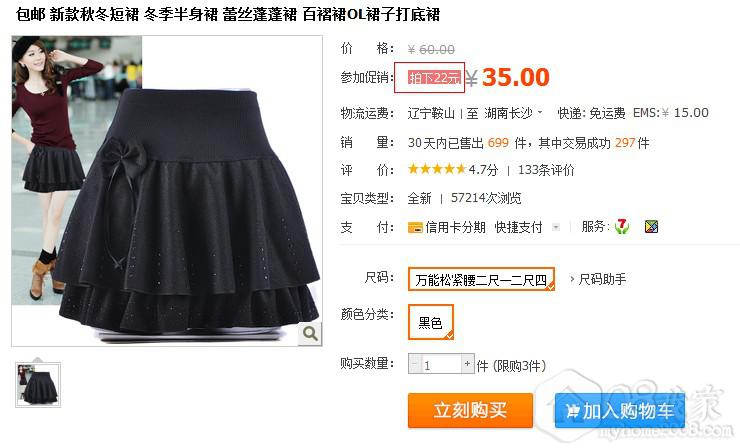Click the five-star rating stars
The height and width of the screenshot is (448, 740).
click(x=437, y=169)
